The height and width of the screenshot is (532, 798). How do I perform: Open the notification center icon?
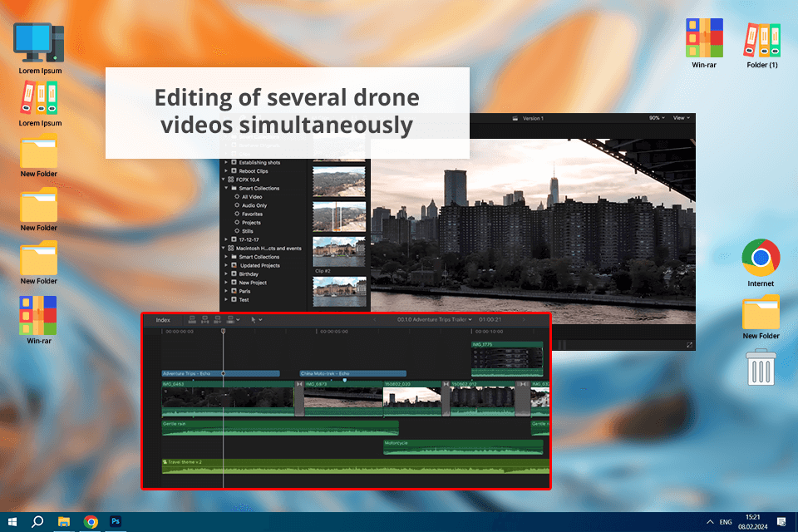[x=781, y=522]
